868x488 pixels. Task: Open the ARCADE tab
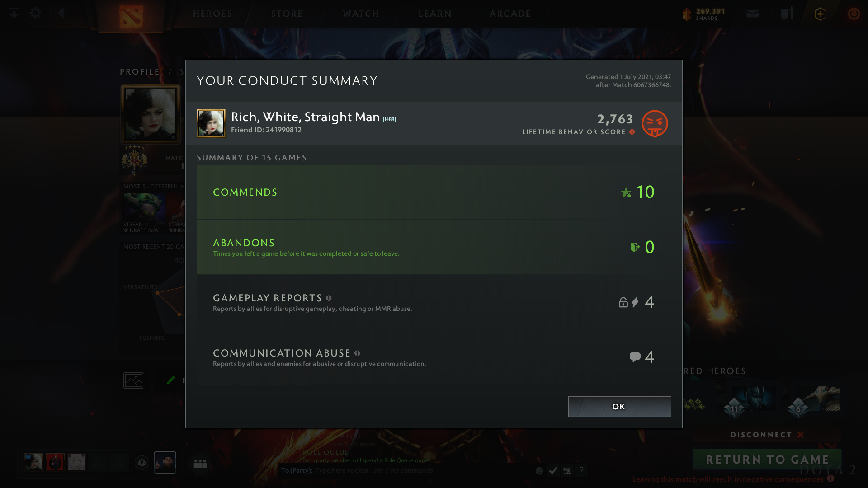pos(510,14)
